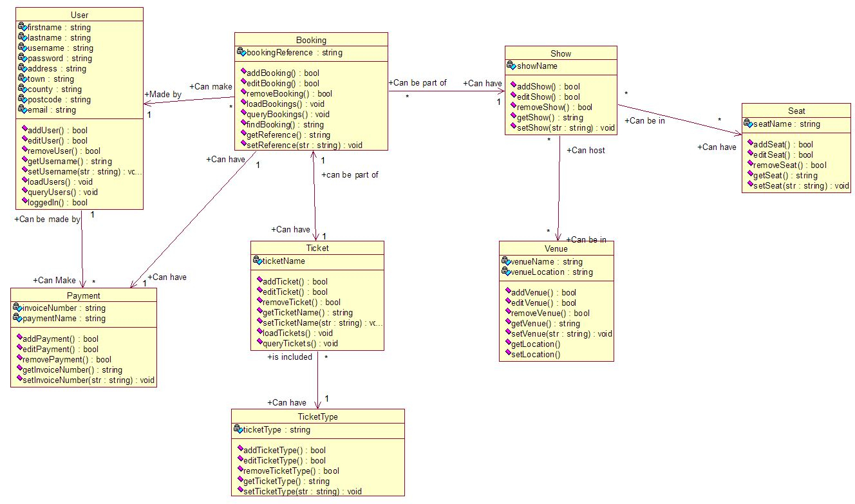Click the getLocation() operation in Venue
This screenshot has height=504, width=855.
(x=536, y=344)
